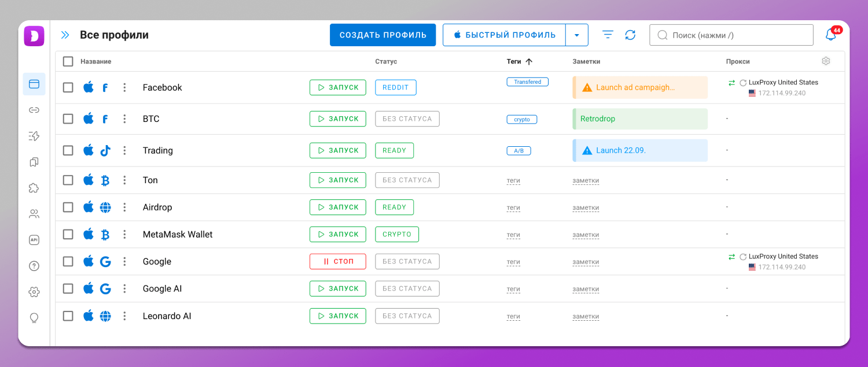The width and height of the screenshot is (868, 367).
Task: Open the filter icon in toolbar
Action: 608,35
